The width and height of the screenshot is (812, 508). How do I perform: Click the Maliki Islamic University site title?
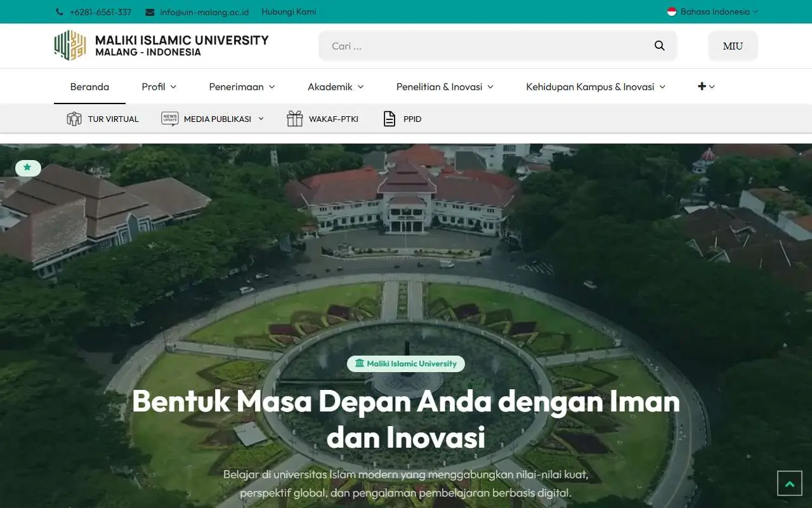click(x=182, y=46)
